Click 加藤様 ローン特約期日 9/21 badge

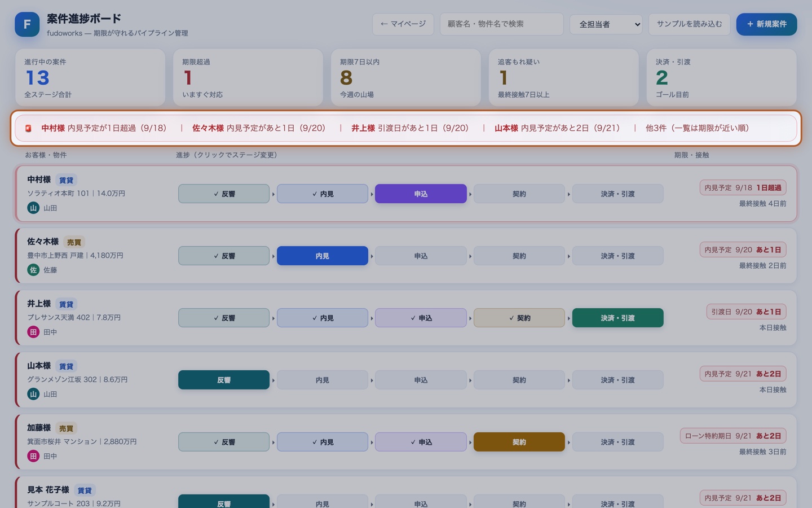733,436
